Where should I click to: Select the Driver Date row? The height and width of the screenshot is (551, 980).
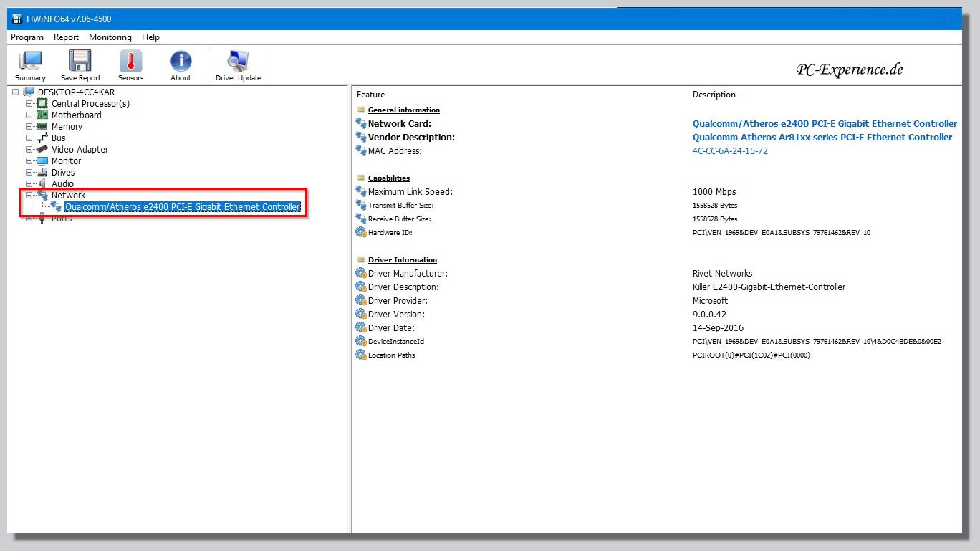[x=658, y=328]
